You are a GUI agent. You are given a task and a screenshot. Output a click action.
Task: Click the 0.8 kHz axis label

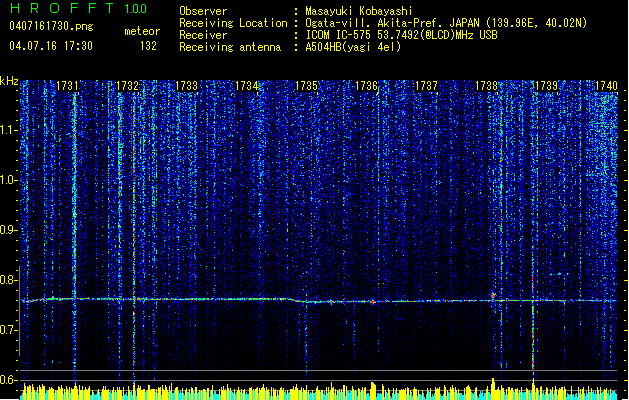(8, 280)
